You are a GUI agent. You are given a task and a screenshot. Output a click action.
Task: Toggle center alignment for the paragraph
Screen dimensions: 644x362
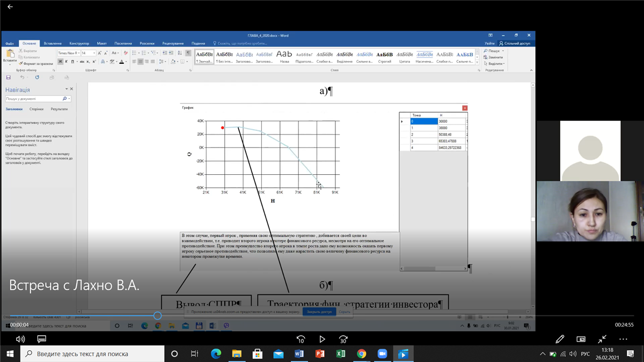[x=140, y=62]
